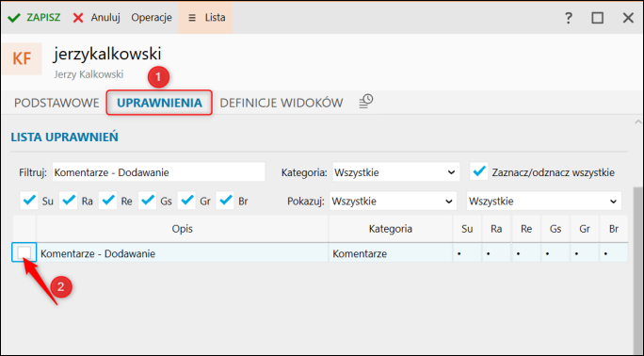This screenshot has height=356, width=644.
Task: Open the Pokazuj dropdown
Action: pos(393,202)
